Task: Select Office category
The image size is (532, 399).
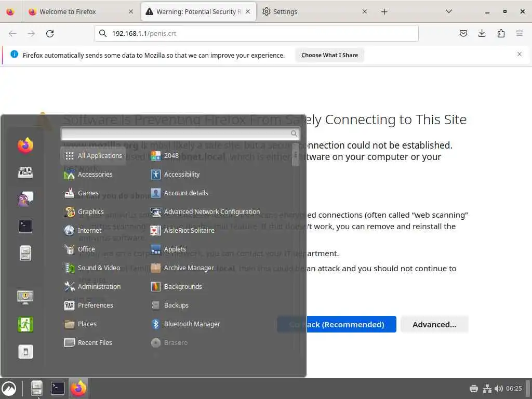Action: (79, 249)
